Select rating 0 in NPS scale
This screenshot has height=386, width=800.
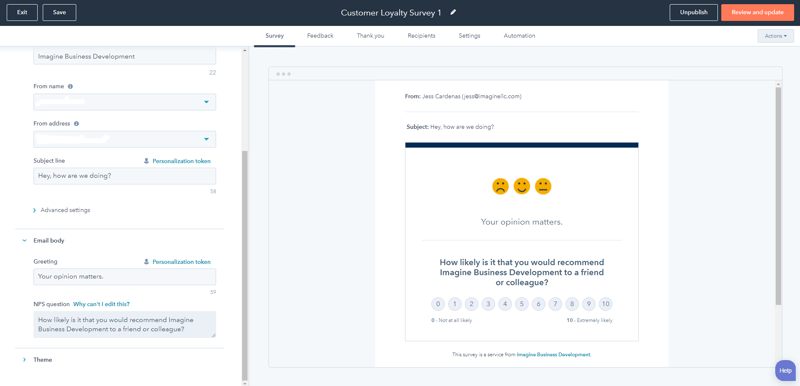click(438, 304)
